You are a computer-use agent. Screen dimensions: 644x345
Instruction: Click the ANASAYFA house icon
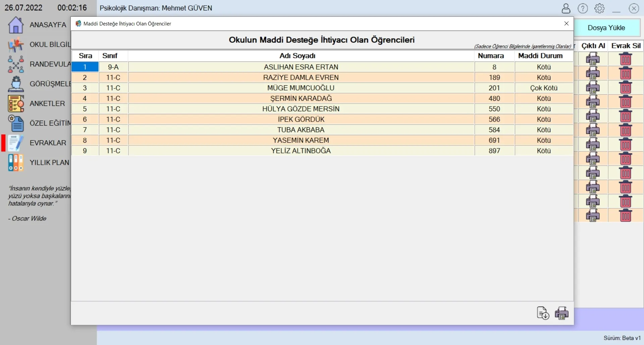[16, 25]
